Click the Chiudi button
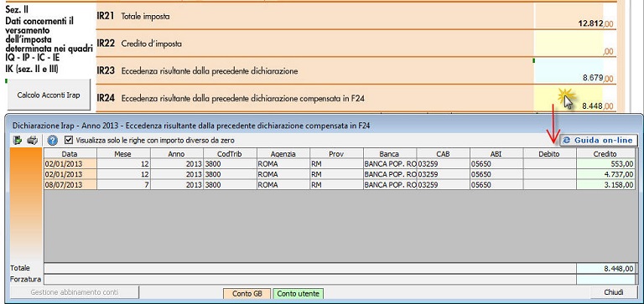The height and width of the screenshot is (304, 644). [x=614, y=292]
